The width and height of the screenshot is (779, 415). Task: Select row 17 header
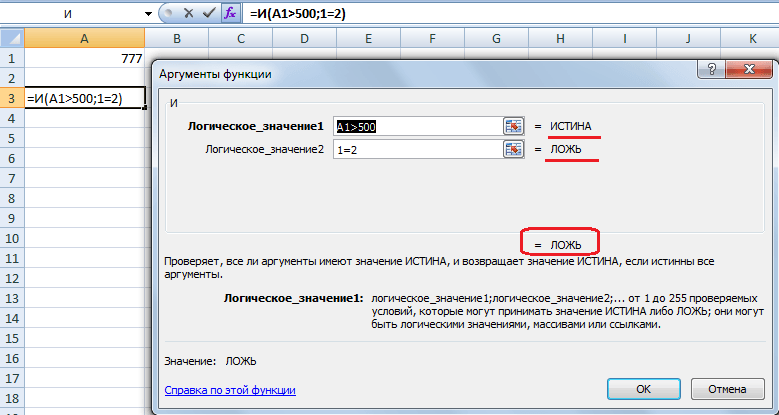click(x=12, y=379)
